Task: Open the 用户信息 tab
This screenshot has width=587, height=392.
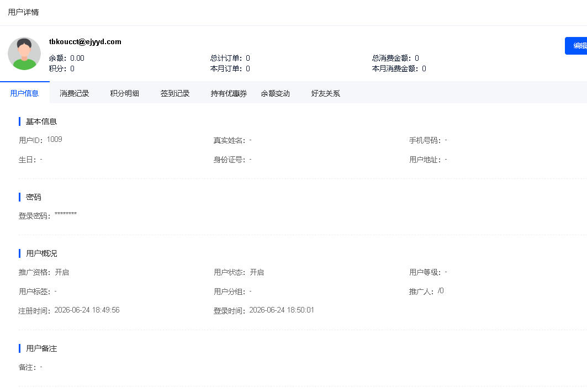Action: click(25, 93)
